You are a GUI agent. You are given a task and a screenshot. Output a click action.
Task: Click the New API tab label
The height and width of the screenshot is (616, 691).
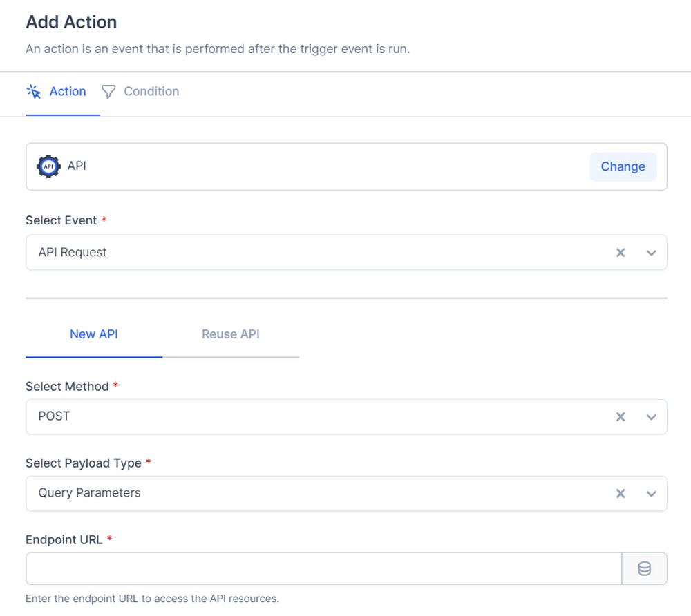[93, 334]
